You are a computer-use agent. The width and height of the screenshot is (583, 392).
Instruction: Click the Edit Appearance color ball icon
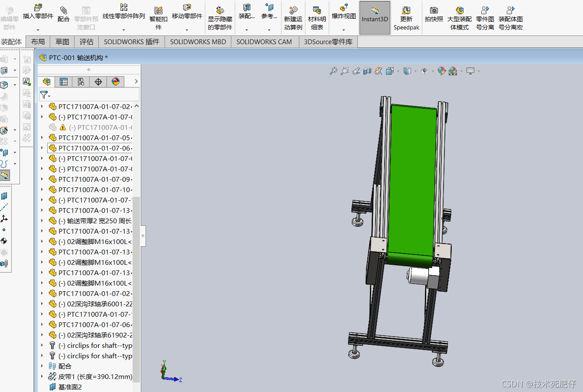(x=442, y=71)
